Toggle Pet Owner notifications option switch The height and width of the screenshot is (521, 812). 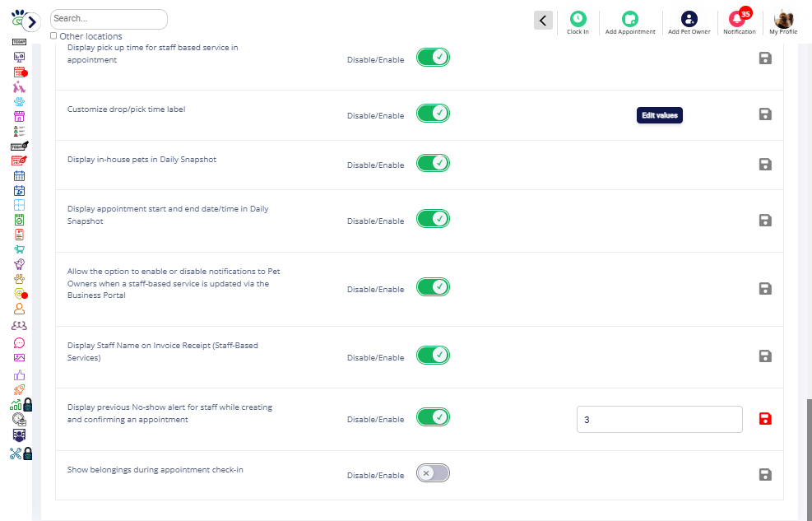point(433,287)
